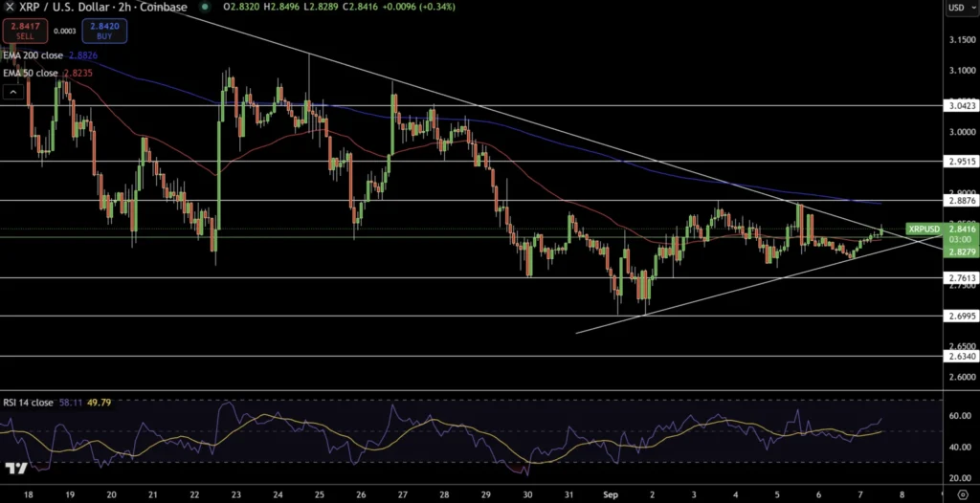Click the XRPUSD price label tag
The height and width of the screenshot is (503, 980).
click(923, 230)
